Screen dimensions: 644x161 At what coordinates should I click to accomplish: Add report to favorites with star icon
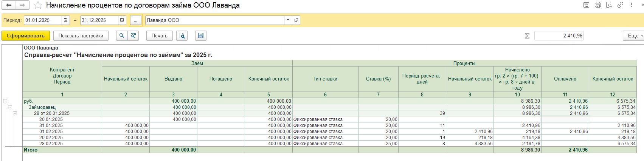click(38, 5)
